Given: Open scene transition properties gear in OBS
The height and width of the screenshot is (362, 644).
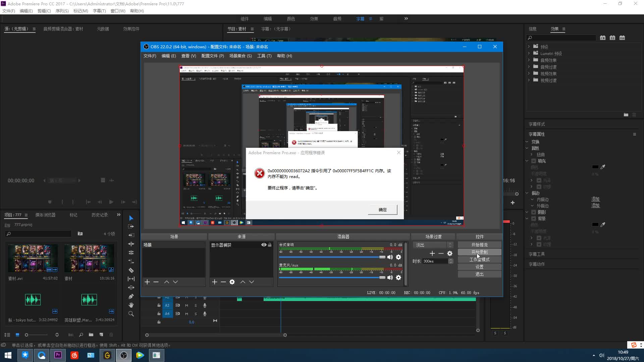Looking at the screenshot, I should [x=450, y=253].
